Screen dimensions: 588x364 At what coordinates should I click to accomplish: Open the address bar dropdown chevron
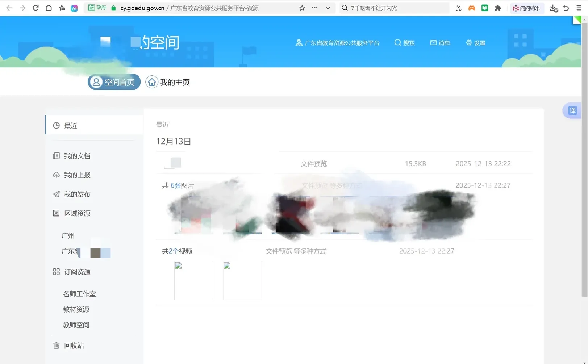tap(328, 8)
